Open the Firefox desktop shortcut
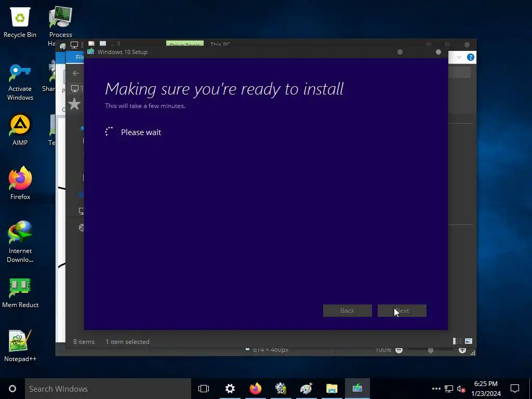This screenshot has width=532, height=399. [20, 183]
